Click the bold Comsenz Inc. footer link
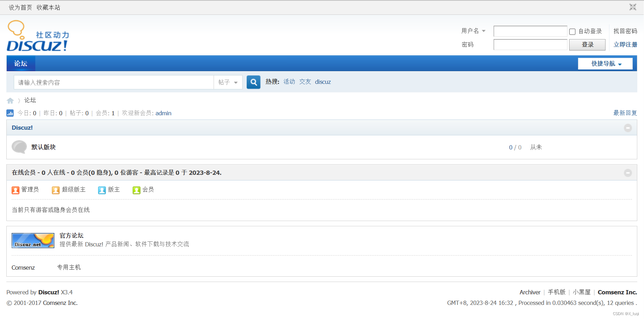Screen dimensions: 644x319 (x=617, y=292)
